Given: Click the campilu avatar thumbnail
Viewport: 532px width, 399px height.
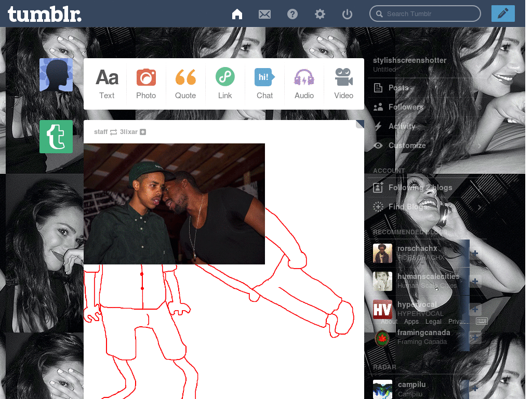Looking at the screenshot, I should pyautogui.click(x=382, y=389).
